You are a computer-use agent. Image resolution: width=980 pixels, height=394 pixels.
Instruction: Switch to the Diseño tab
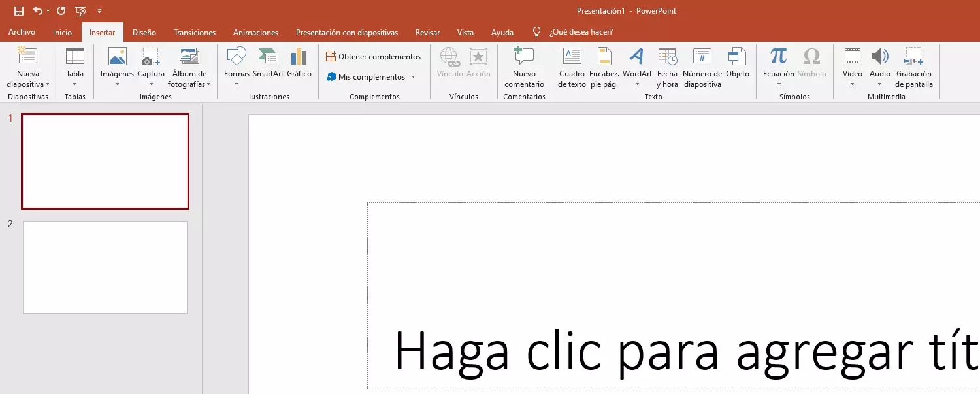point(144,33)
